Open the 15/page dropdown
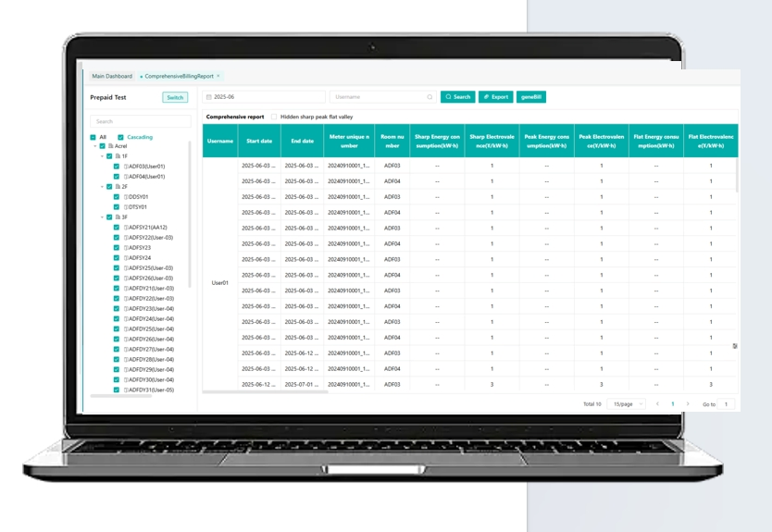Screen dimensions: 772x532 [626, 404]
